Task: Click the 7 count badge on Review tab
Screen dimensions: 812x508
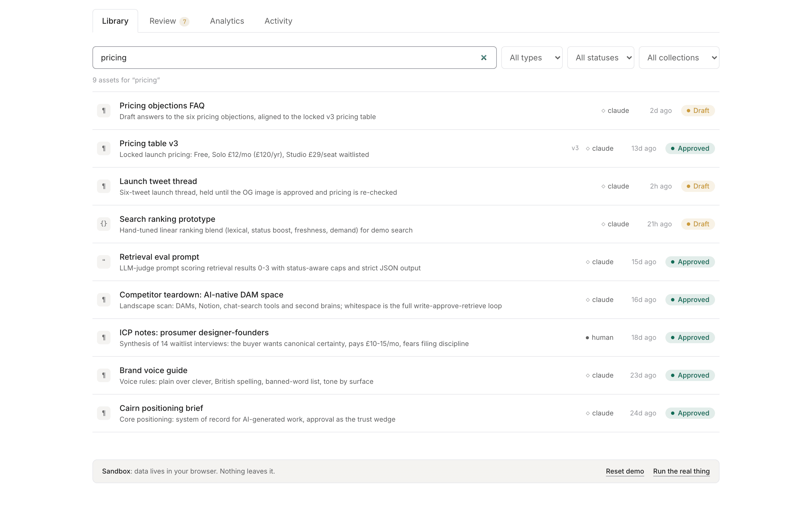Action: (184, 21)
